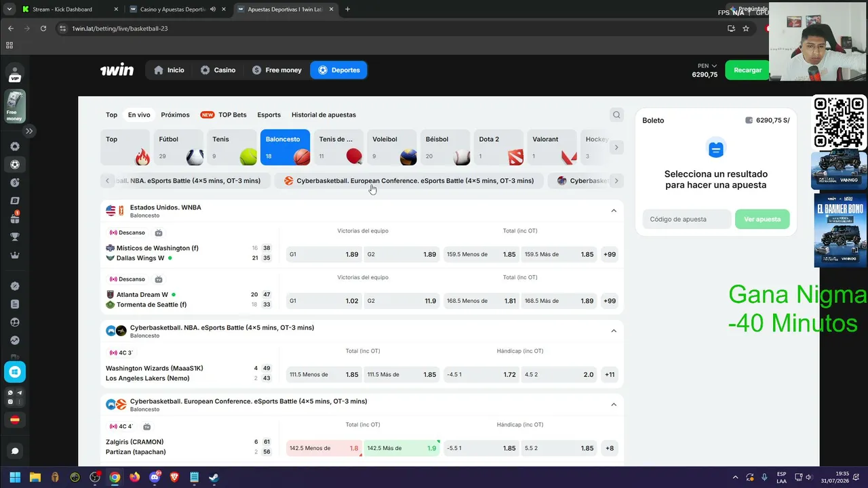Select the Dota 2 sport tile
Screen dimensions: 868x488
pos(498,147)
